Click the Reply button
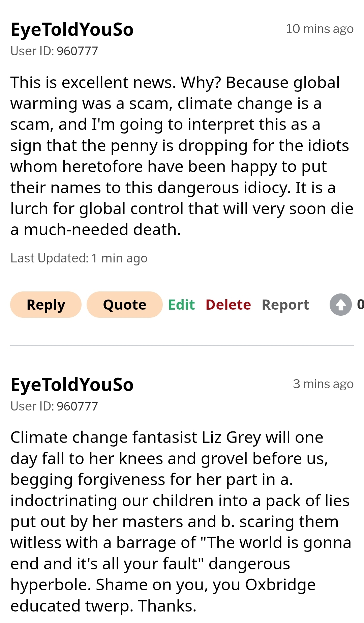This screenshot has width=364, height=623. tap(46, 305)
